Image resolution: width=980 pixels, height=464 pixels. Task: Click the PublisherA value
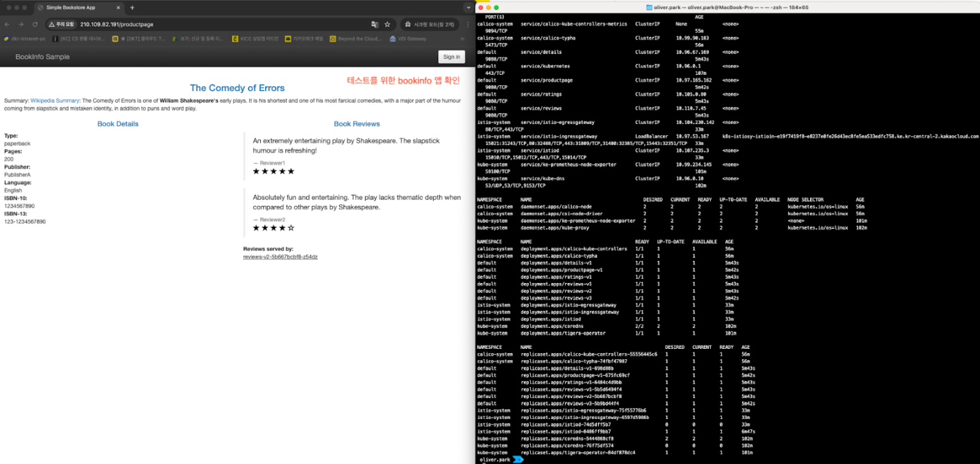point(17,175)
